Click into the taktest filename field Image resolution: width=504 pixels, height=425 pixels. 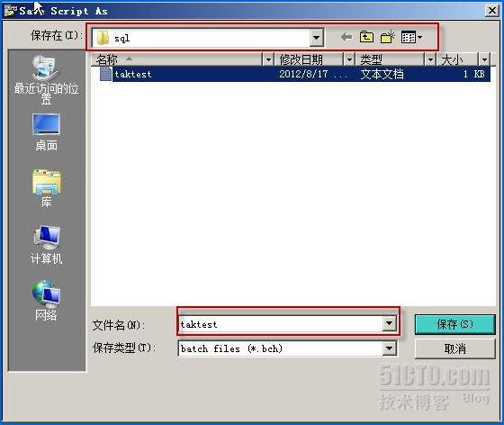point(281,324)
